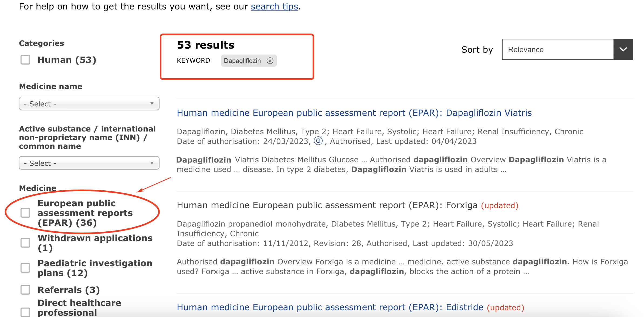Expand the Medicine name select box
Viewport: 644px width, 317px height.
(89, 104)
